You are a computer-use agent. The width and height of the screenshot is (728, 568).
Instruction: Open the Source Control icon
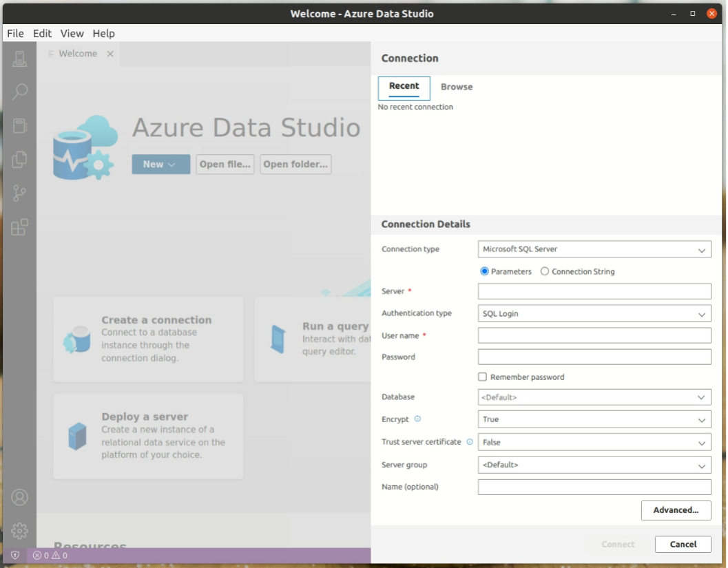point(19,193)
